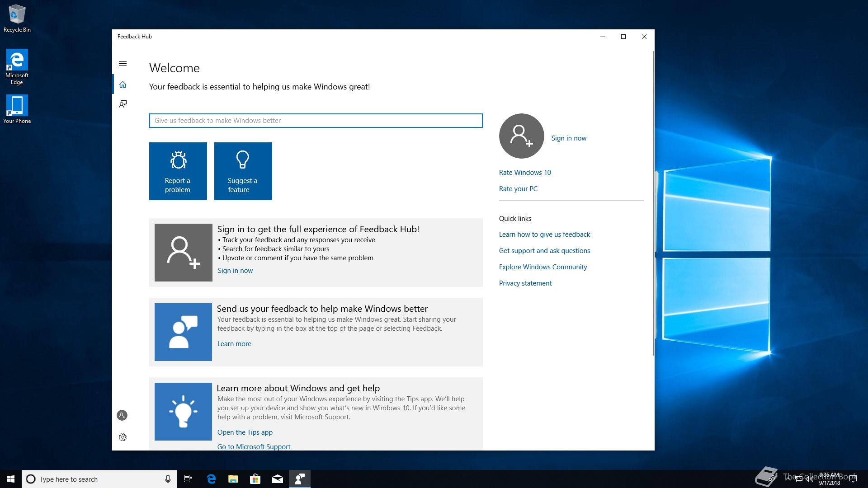Viewport: 868px width, 488px height.
Task: Click Learn more under Send us feedback
Action: click(234, 344)
